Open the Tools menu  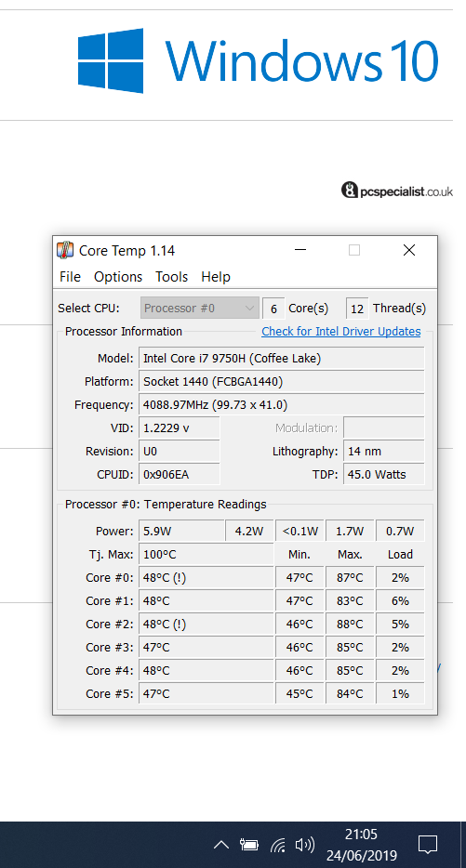(x=171, y=277)
